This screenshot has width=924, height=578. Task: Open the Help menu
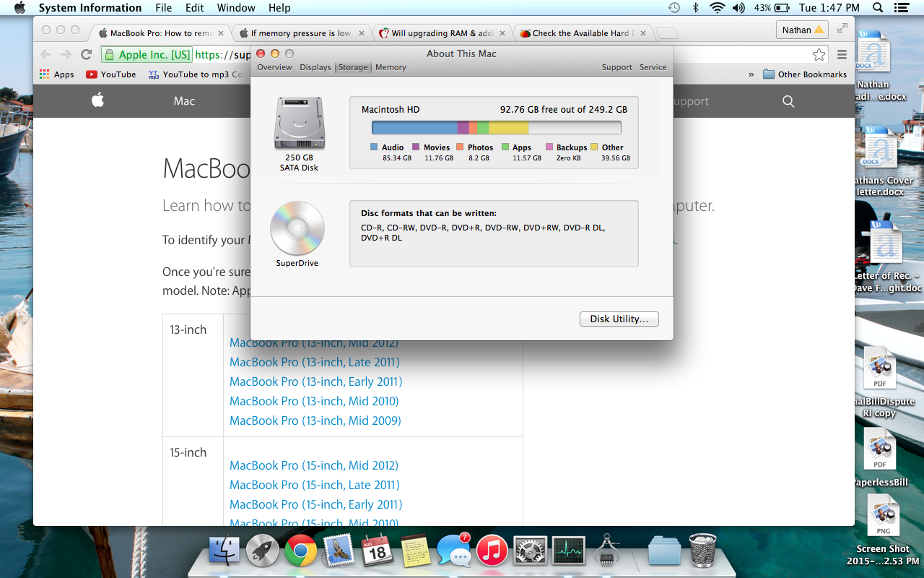pyautogui.click(x=279, y=8)
